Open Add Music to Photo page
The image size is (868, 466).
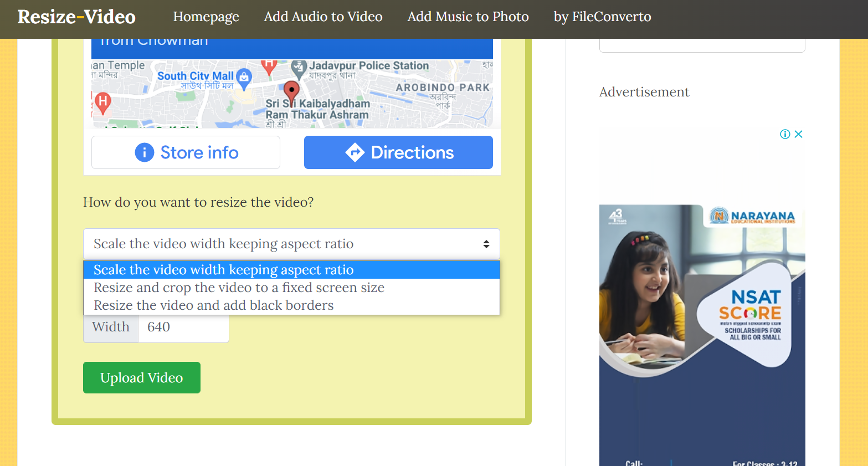coord(468,17)
